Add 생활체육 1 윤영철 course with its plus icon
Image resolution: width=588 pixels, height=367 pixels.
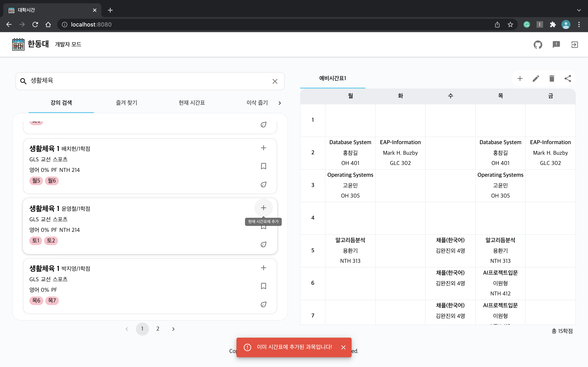[x=263, y=208]
